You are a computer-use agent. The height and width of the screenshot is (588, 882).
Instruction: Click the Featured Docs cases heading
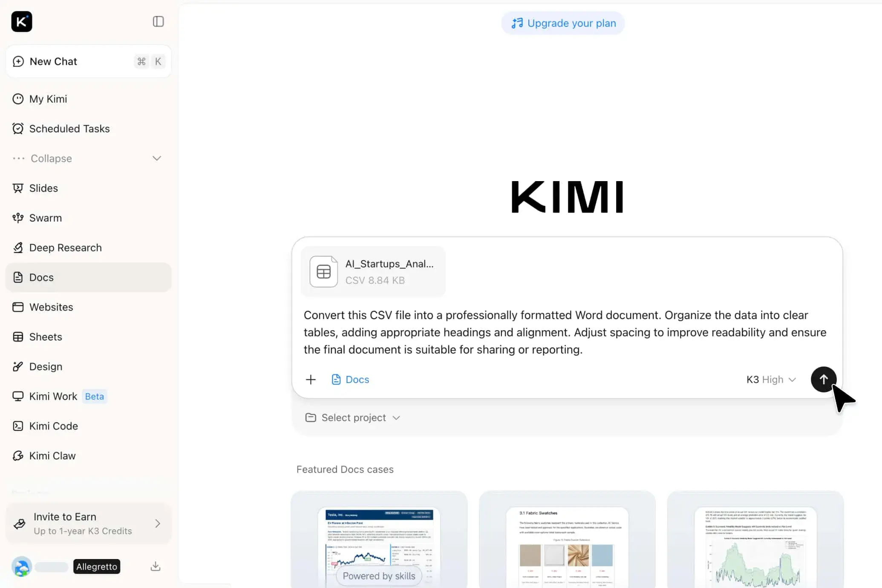345,470
